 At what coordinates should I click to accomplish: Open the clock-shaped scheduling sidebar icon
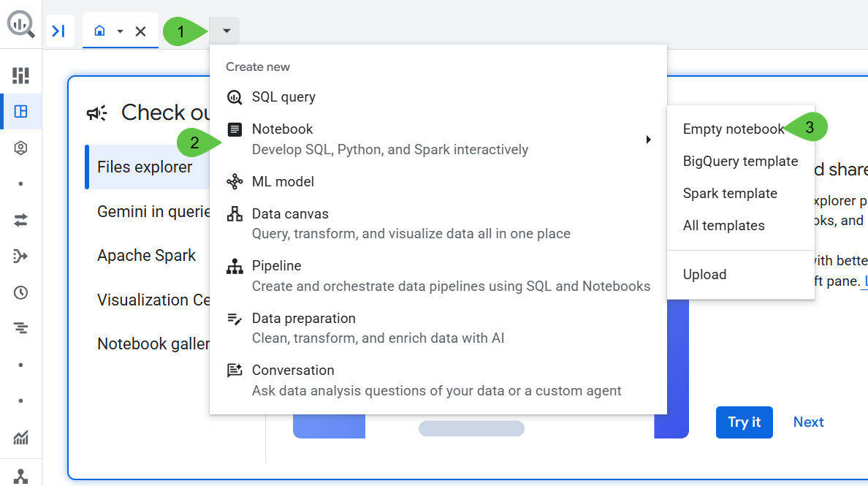click(x=20, y=292)
